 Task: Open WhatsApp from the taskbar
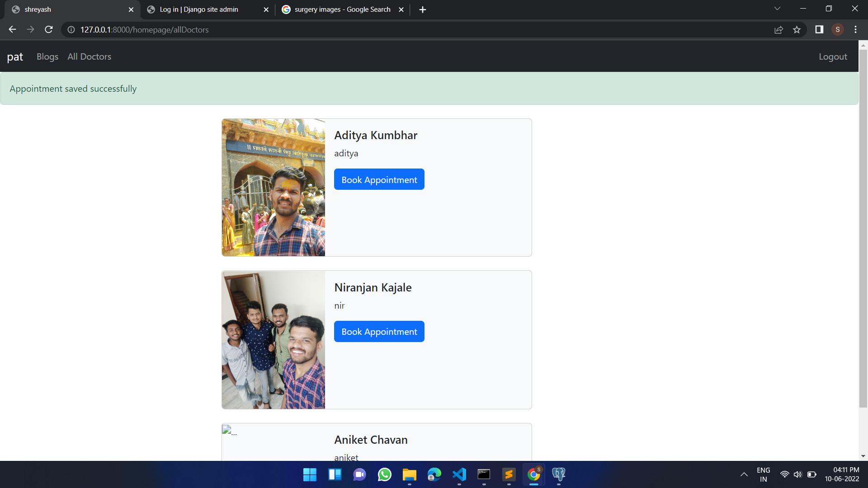point(384,474)
